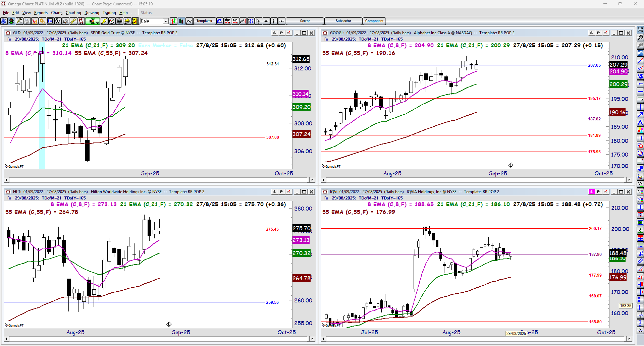Click the Subsector button
Screen dimensions: 644x346
click(x=343, y=21)
